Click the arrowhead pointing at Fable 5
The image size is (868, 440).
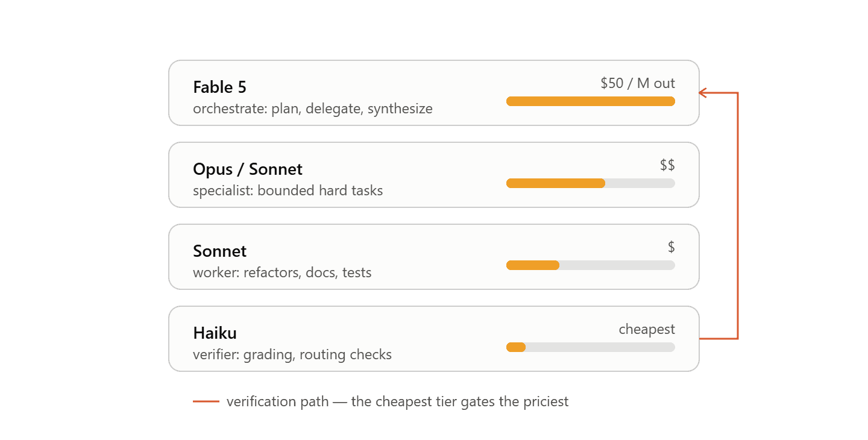coord(702,93)
